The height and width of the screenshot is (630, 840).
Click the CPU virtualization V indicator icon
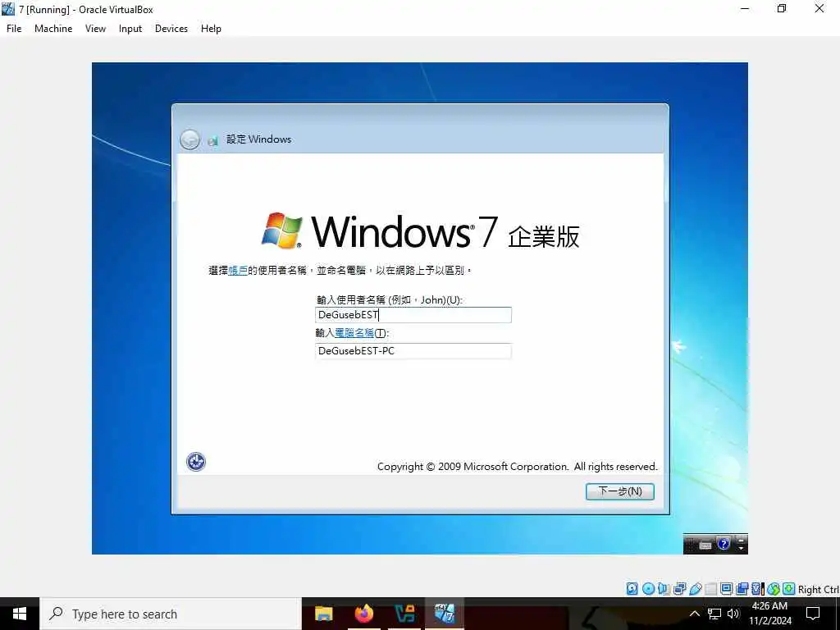757,589
